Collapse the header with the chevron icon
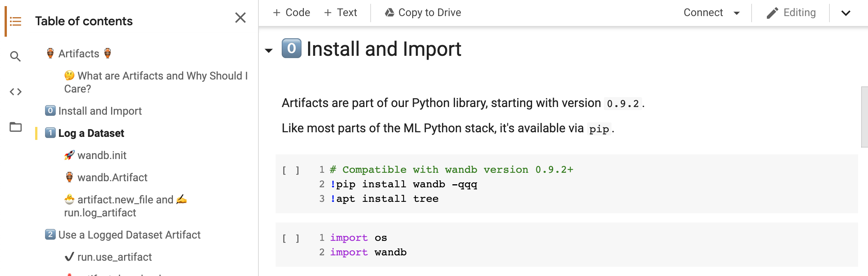 846,13
